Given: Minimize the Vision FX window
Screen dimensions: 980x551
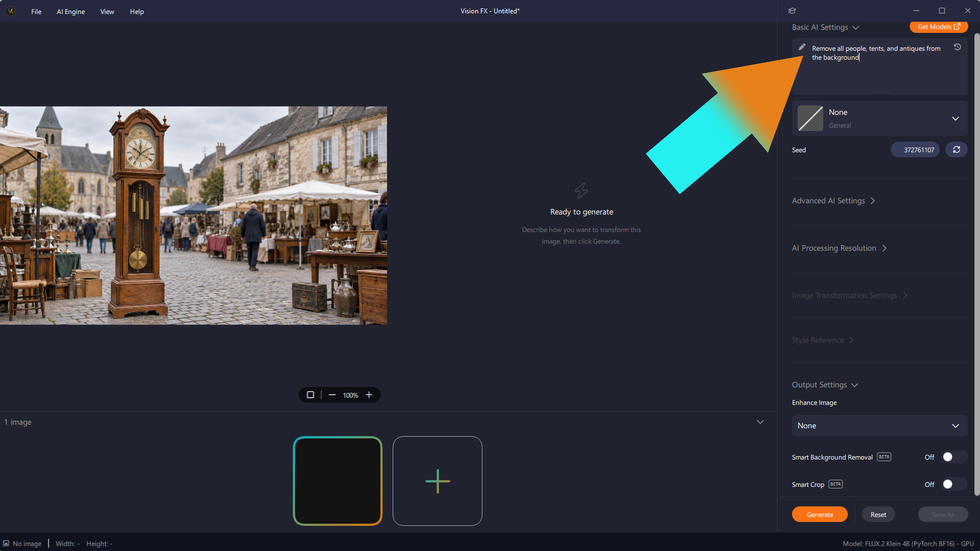Looking at the screenshot, I should tap(916, 11).
